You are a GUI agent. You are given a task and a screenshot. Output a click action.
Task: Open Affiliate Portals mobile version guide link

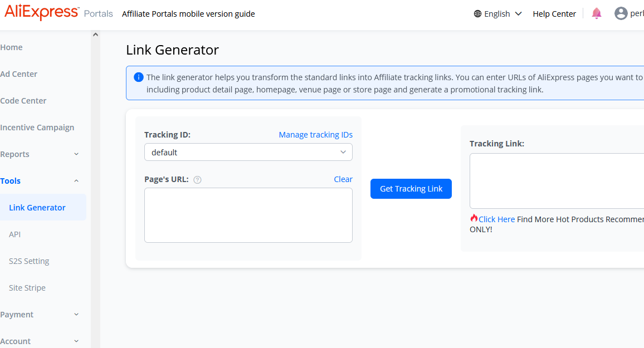coord(188,13)
